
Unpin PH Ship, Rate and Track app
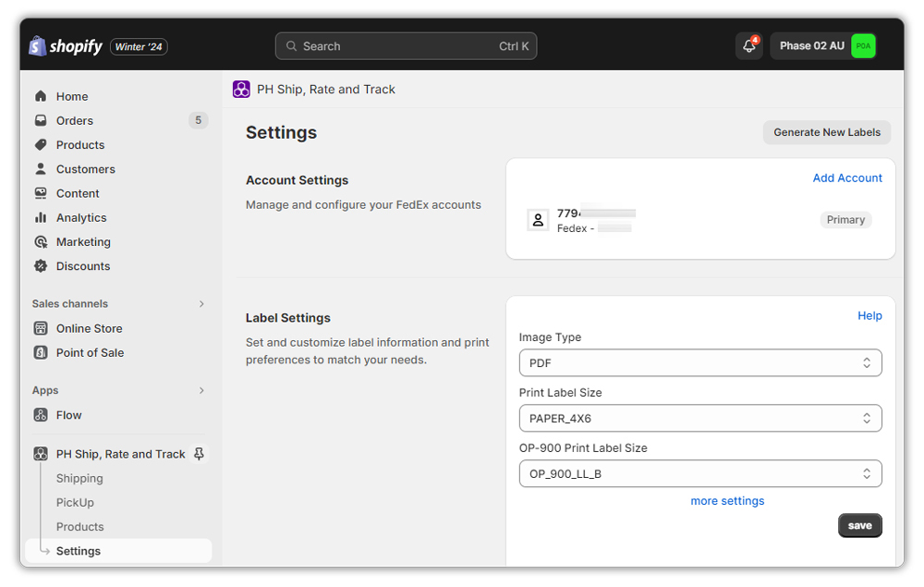(x=200, y=454)
